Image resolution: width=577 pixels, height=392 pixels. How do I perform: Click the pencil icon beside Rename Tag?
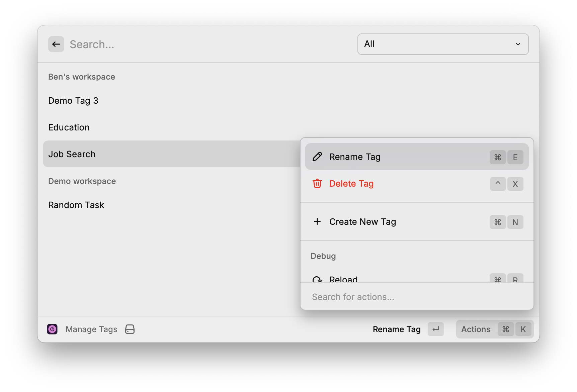point(317,157)
